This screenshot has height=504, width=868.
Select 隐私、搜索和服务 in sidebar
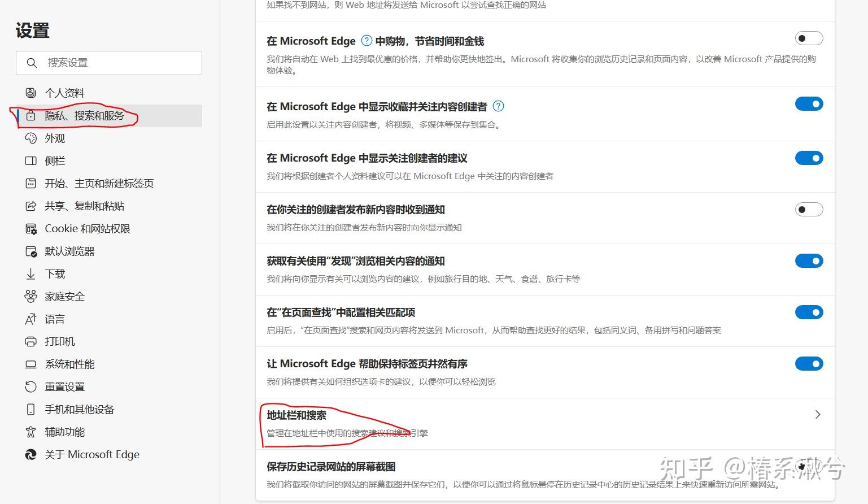tap(109, 115)
